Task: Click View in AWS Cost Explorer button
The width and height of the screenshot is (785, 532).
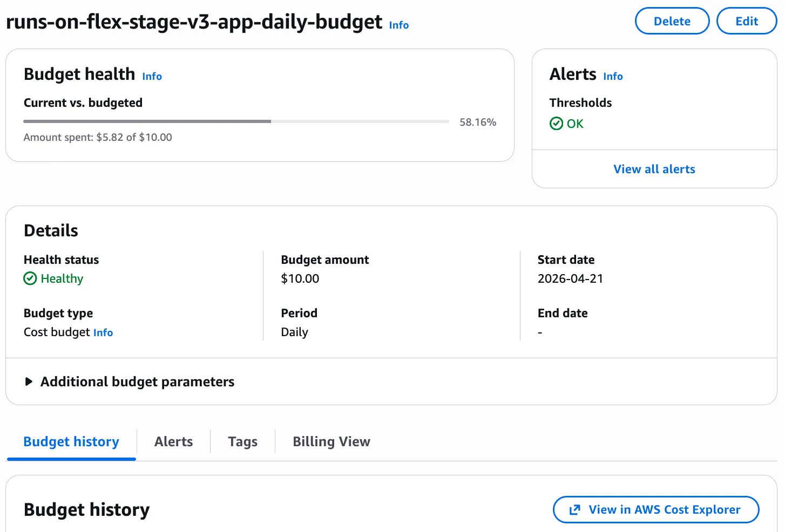Action: pos(656,509)
